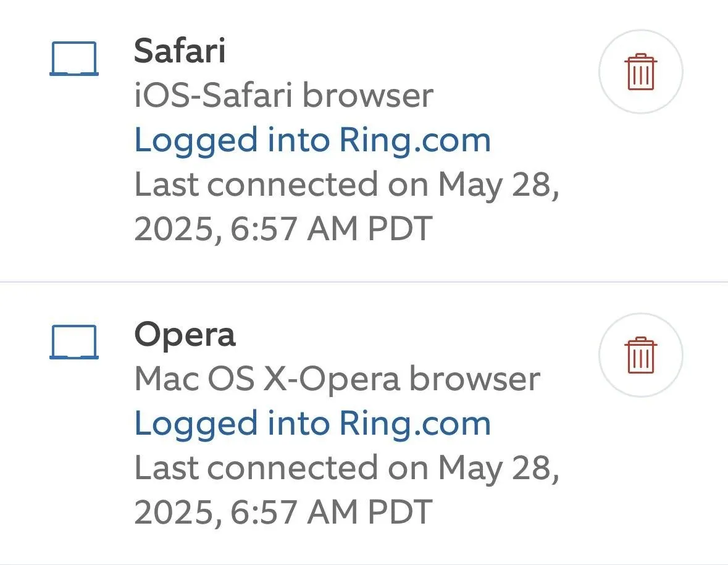Open Logged into Ring.com link under Opera
728x565 pixels.
coord(312,423)
